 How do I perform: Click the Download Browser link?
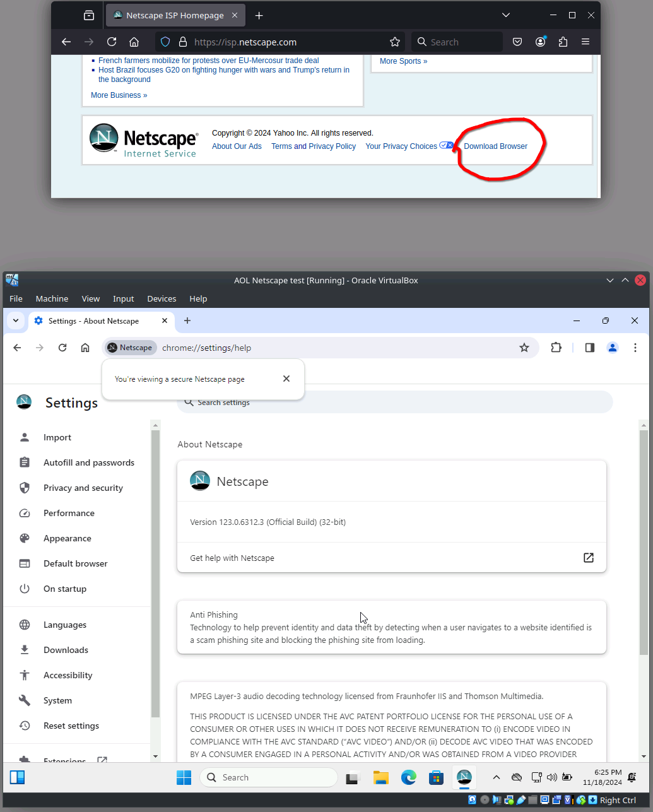[x=495, y=146]
